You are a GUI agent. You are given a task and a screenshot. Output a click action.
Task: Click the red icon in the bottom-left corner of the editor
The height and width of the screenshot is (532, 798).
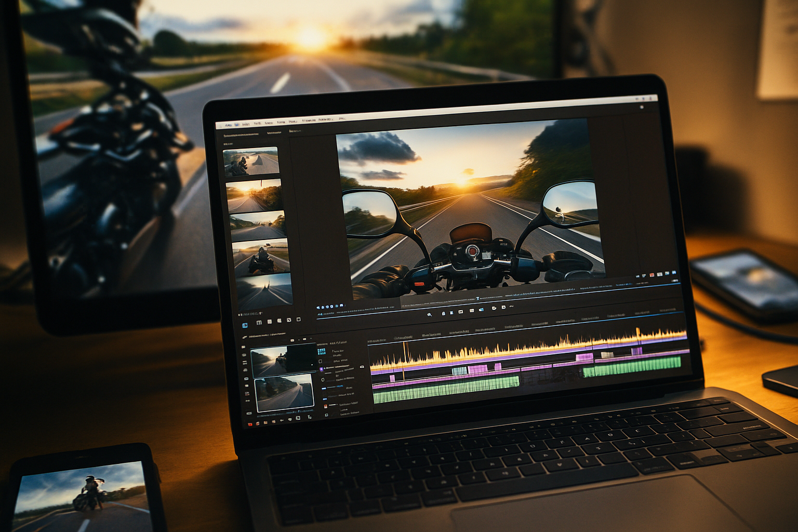[250, 424]
